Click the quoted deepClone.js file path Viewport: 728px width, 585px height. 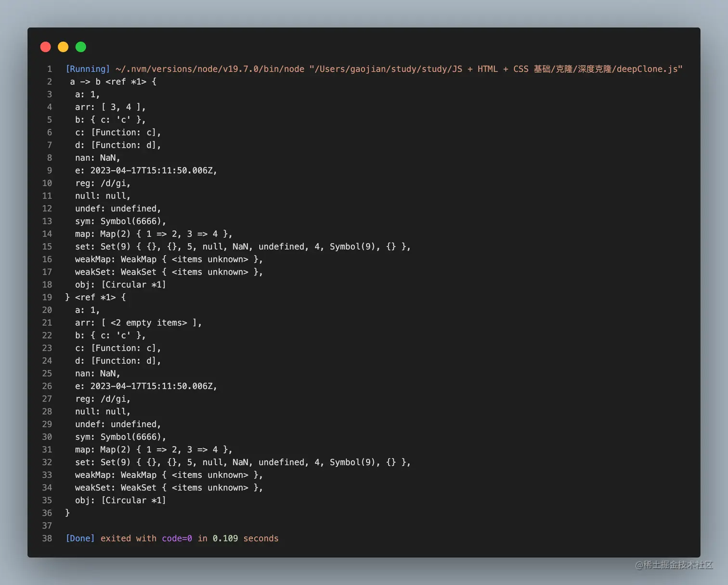[x=495, y=69]
